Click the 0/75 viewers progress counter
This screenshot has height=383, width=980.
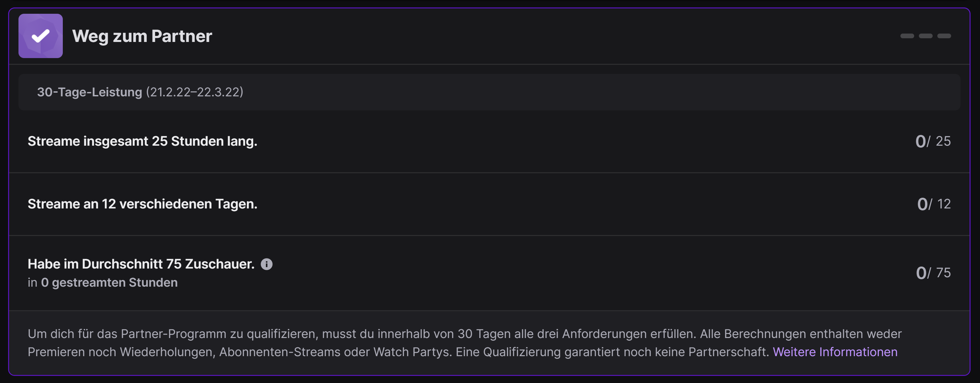coord(933,273)
